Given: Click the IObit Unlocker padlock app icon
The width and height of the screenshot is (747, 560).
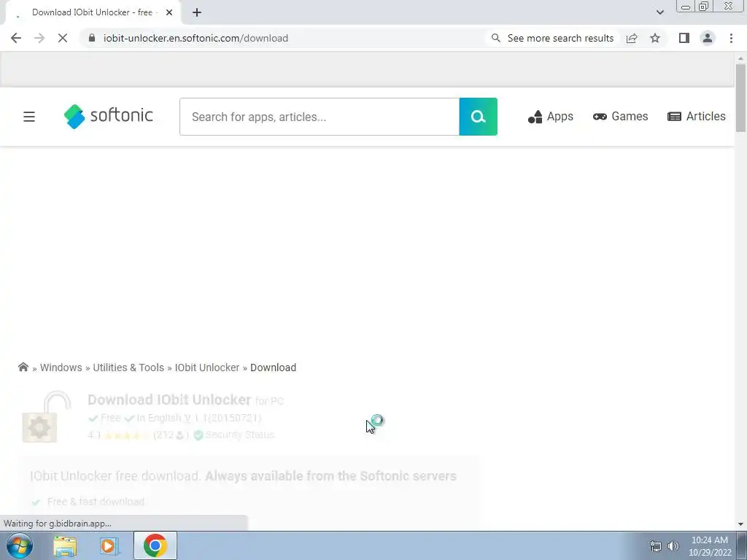Looking at the screenshot, I should click(x=46, y=416).
